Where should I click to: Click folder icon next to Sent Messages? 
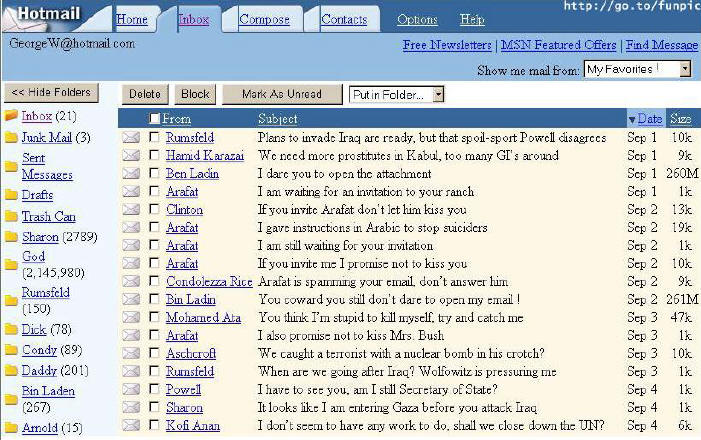(x=11, y=167)
